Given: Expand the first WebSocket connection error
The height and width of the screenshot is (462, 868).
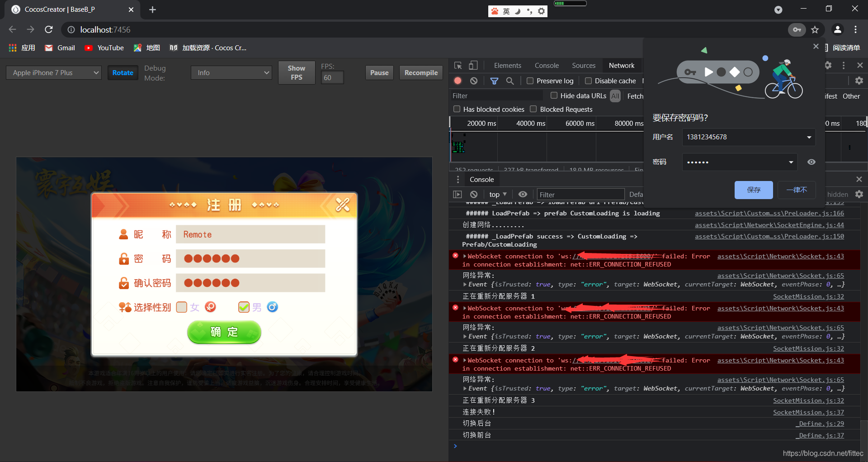Looking at the screenshot, I should point(465,256).
